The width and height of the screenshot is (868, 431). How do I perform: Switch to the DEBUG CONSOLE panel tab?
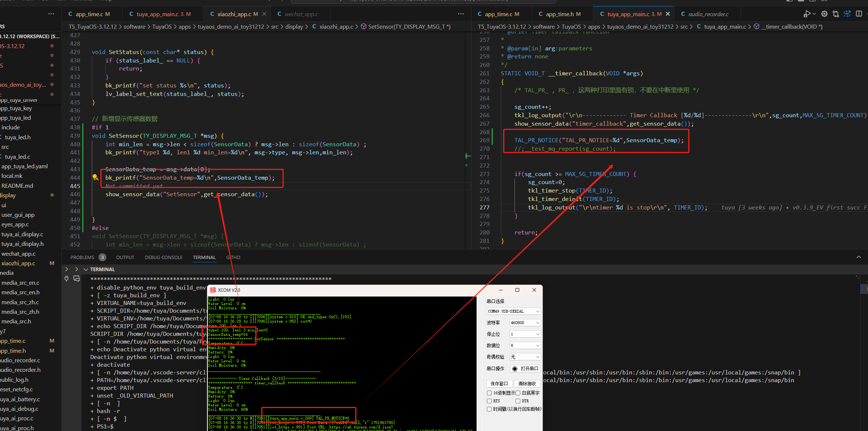(x=163, y=257)
